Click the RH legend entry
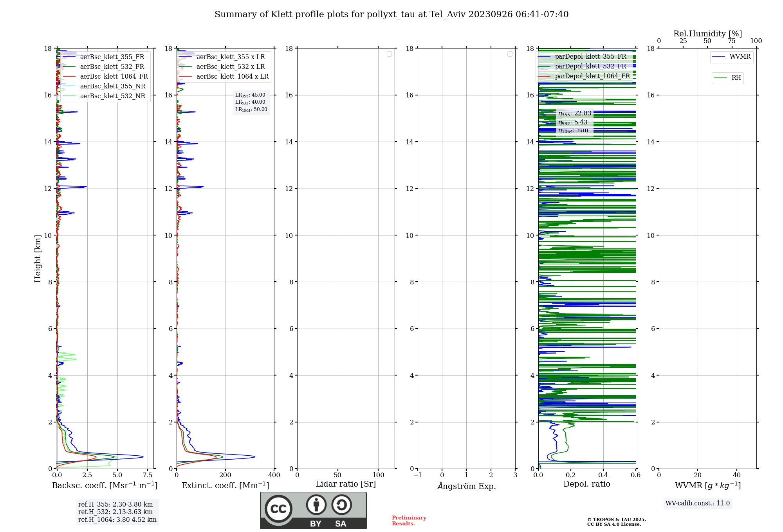This screenshot has height=532, width=783. [736, 78]
